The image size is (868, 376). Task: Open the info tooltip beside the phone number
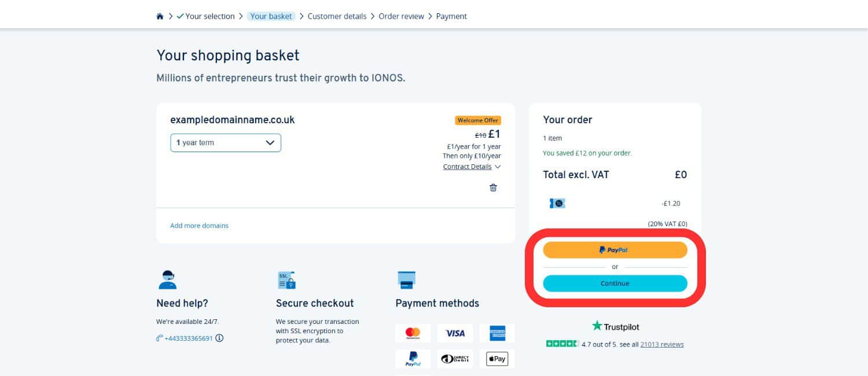[219, 338]
